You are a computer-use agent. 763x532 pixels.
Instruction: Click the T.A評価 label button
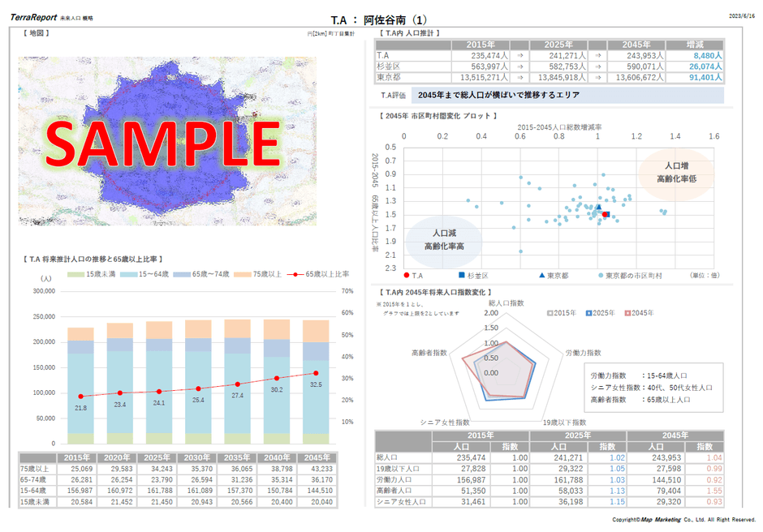click(x=393, y=96)
